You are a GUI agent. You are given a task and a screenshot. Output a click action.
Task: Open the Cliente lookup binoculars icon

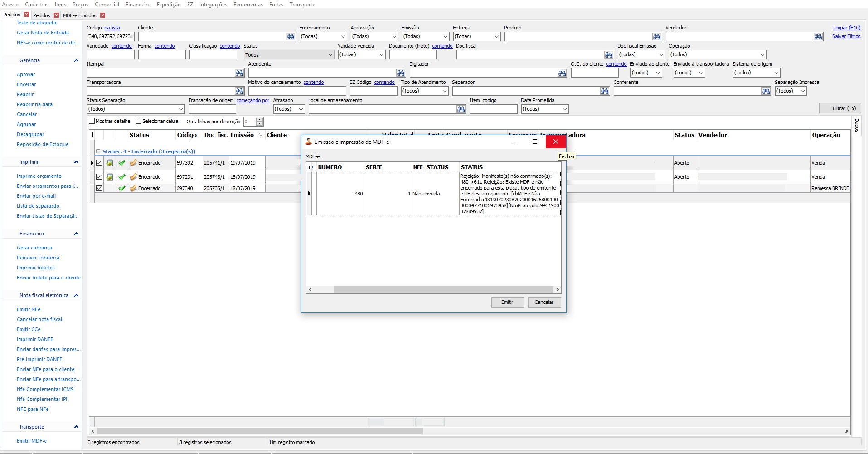291,37
